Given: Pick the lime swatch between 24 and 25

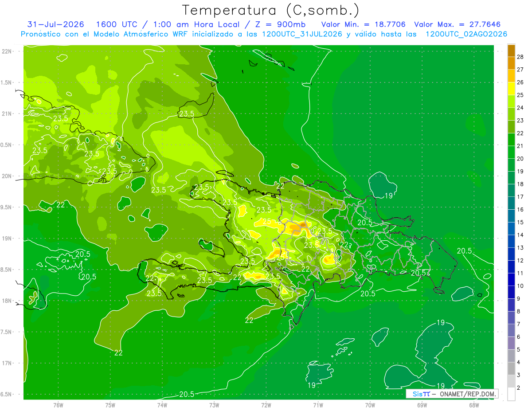Looking at the screenshot, I should click(511, 102).
